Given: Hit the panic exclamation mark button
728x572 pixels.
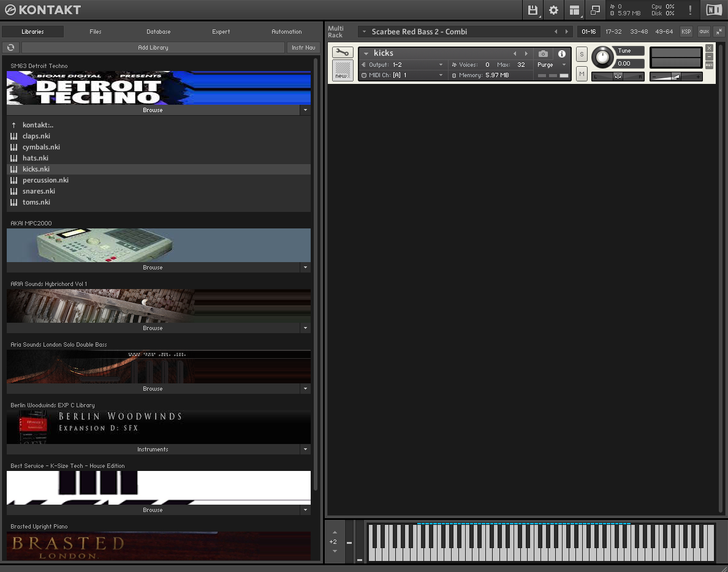Looking at the screenshot, I should click(691, 10).
